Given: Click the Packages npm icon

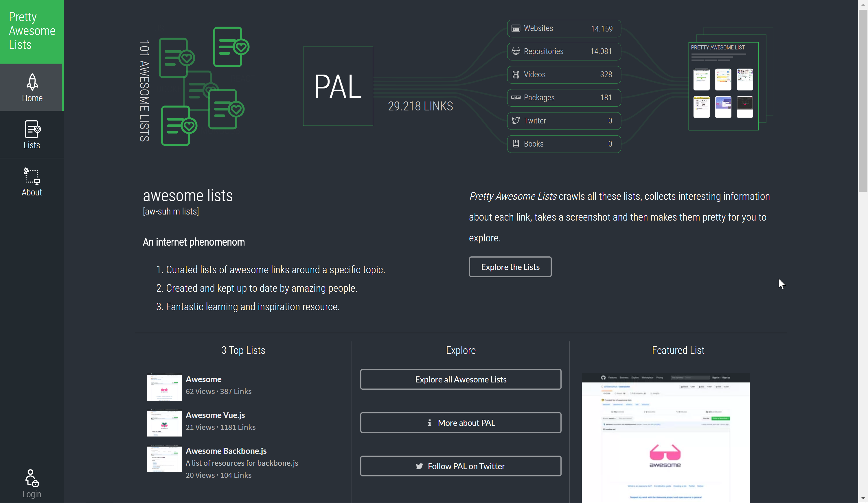Looking at the screenshot, I should coord(516,97).
